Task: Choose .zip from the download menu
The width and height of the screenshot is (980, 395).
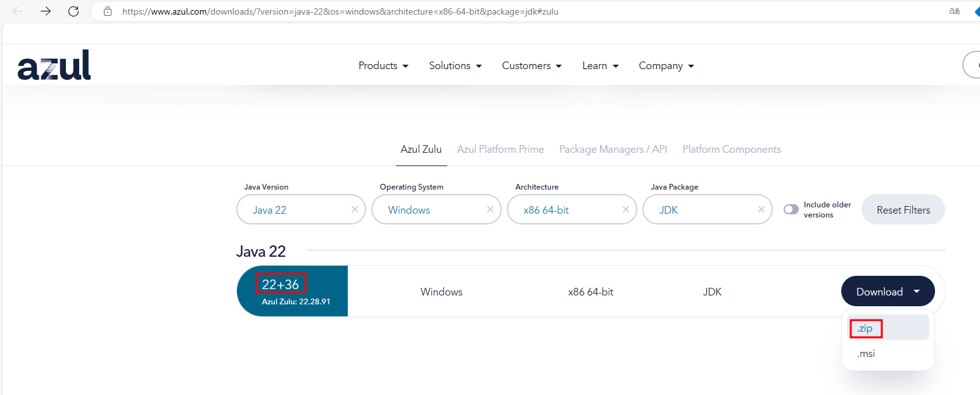Action: [888, 328]
